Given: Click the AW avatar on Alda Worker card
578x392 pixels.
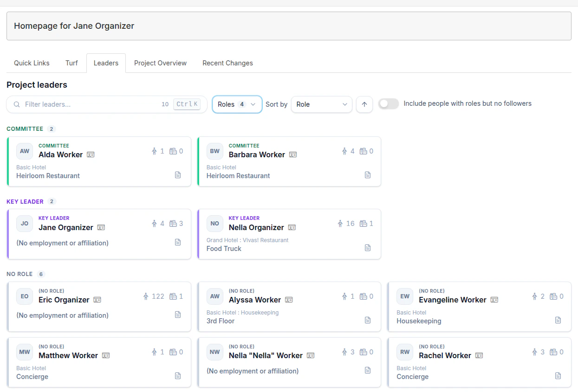Looking at the screenshot, I should pyautogui.click(x=25, y=151).
